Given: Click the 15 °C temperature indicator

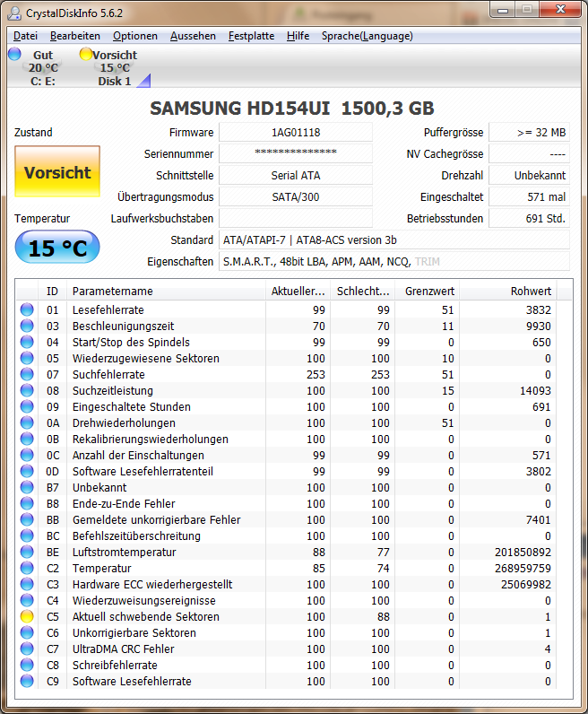Looking at the screenshot, I should 57,248.
